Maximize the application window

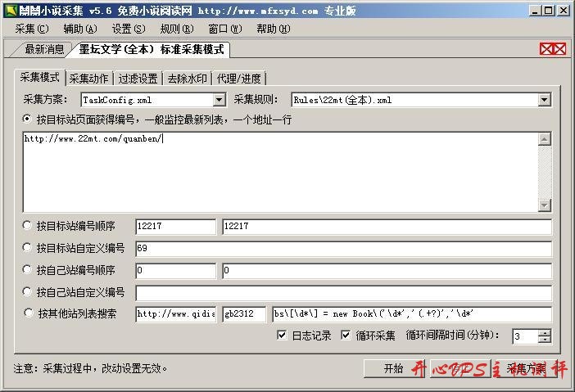(x=548, y=11)
